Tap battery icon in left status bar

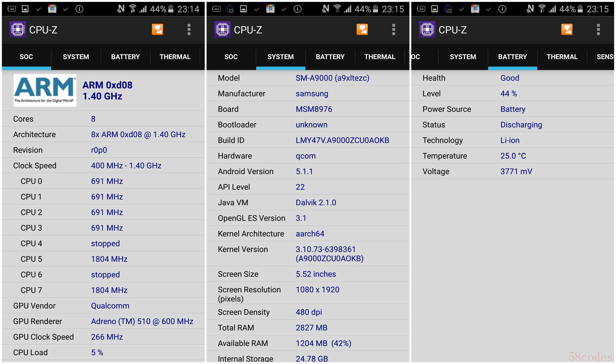171,9
